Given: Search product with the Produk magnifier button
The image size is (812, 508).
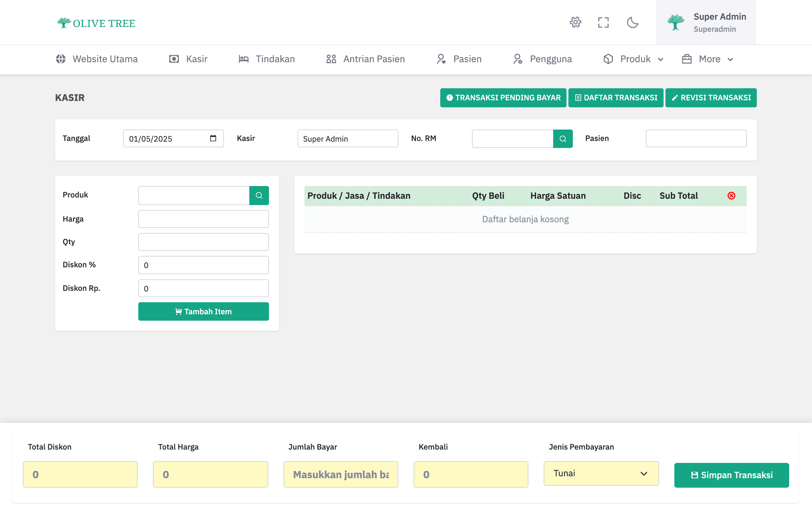Looking at the screenshot, I should point(259,196).
